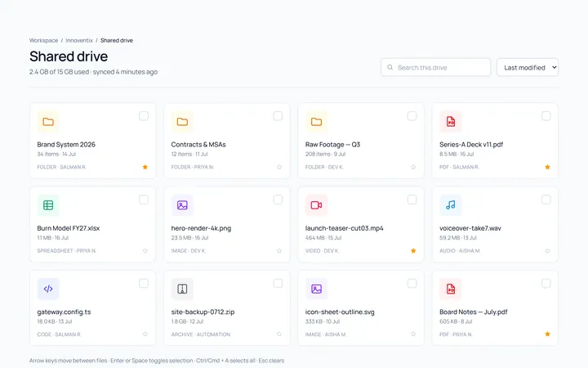Select the site-backup-0712.zip checkbox
This screenshot has width=588, height=368.
tap(278, 283)
